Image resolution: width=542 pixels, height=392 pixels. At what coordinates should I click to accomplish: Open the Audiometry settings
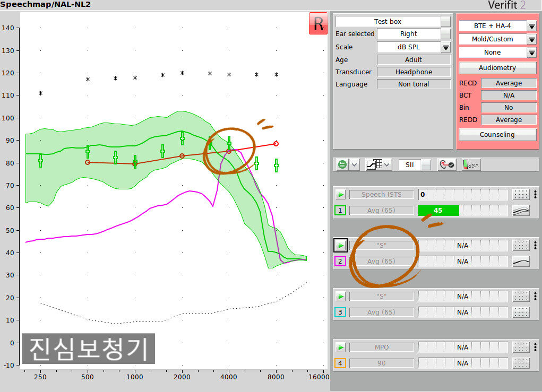point(497,68)
